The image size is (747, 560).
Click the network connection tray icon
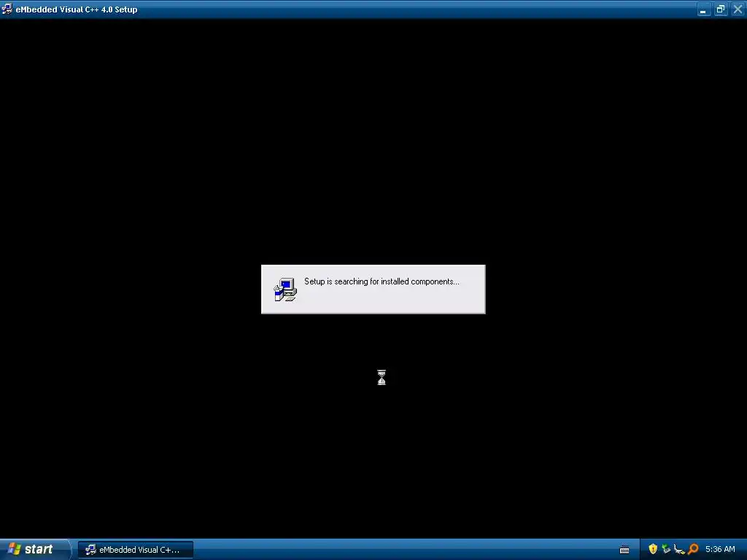tap(679, 549)
